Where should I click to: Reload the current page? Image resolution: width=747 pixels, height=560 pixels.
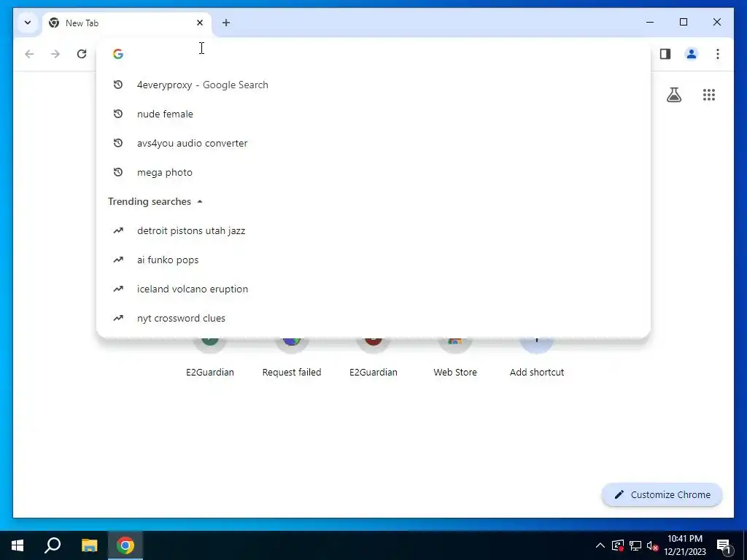82,54
